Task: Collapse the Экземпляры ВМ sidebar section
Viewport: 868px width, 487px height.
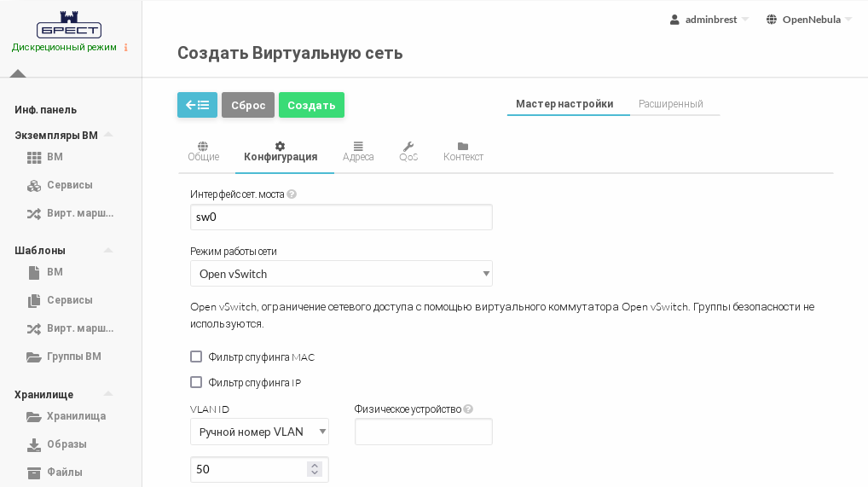Action: pos(108,135)
